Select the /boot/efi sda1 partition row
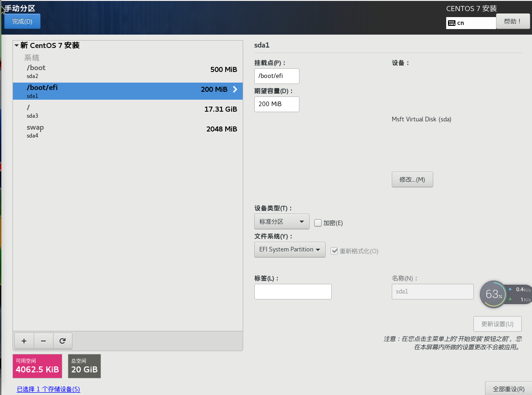 (x=127, y=91)
